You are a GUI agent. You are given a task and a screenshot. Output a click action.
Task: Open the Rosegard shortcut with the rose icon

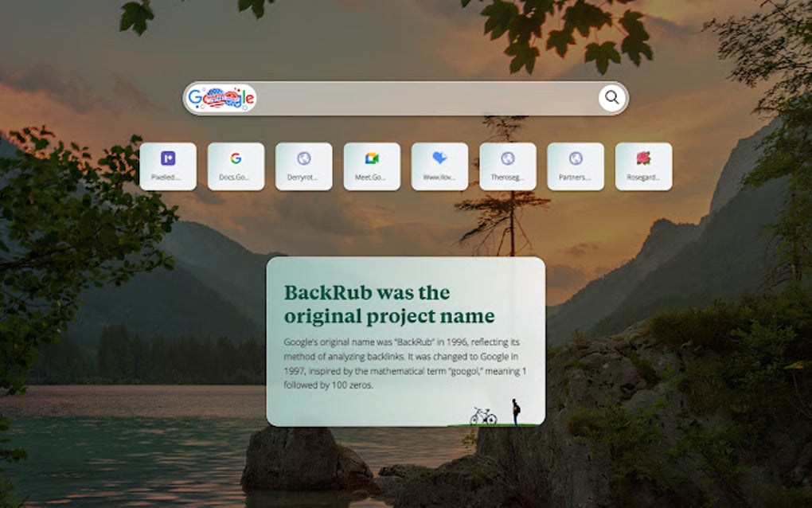pos(644,158)
